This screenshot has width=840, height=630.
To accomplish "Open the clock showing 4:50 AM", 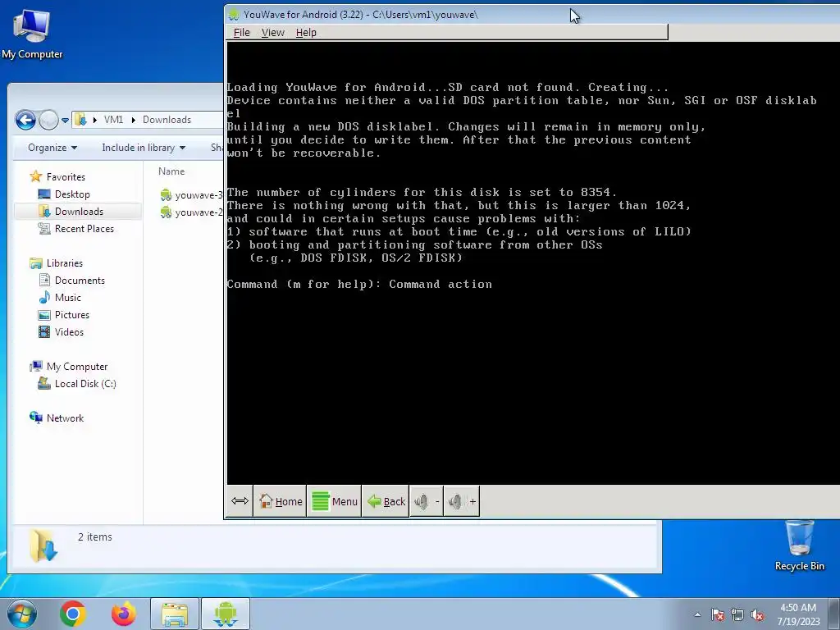I will (798, 614).
